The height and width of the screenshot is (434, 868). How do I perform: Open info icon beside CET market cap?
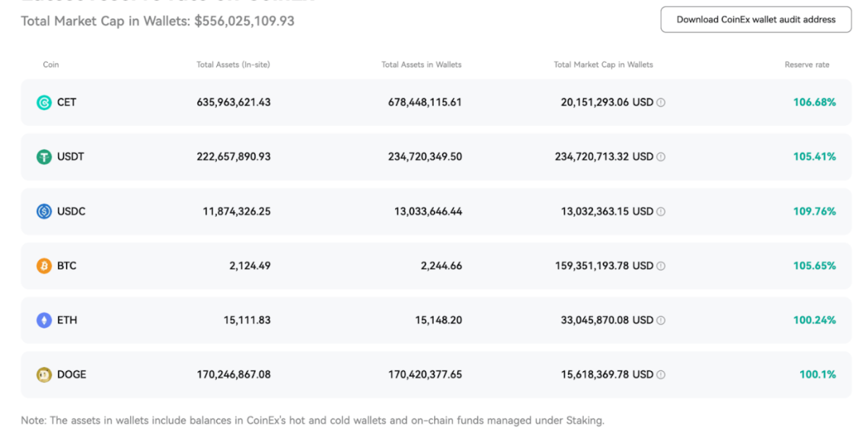(660, 103)
